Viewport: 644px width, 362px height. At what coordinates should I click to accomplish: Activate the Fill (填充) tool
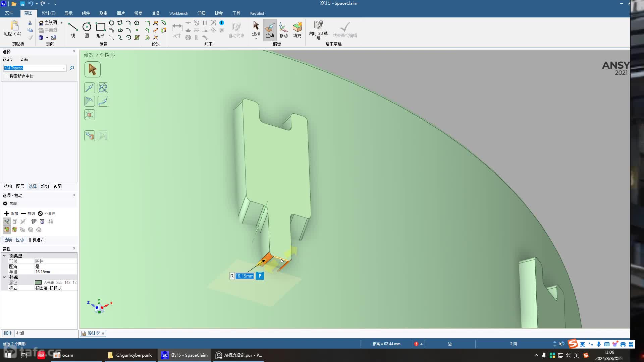tap(297, 29)
